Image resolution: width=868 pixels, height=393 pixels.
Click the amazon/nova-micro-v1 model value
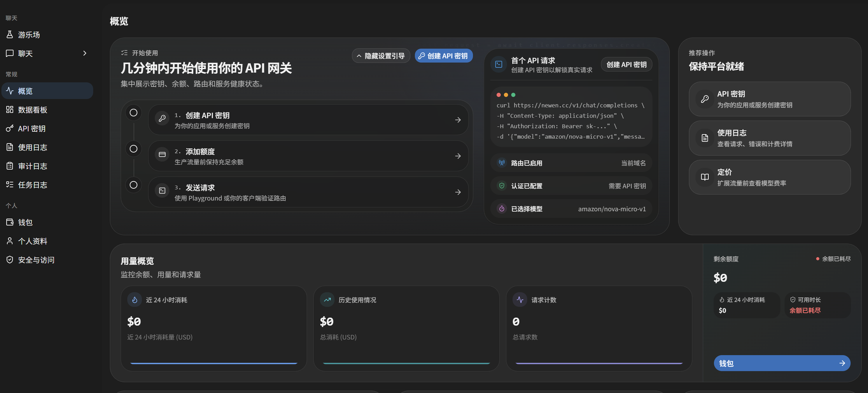click(612, 209)
